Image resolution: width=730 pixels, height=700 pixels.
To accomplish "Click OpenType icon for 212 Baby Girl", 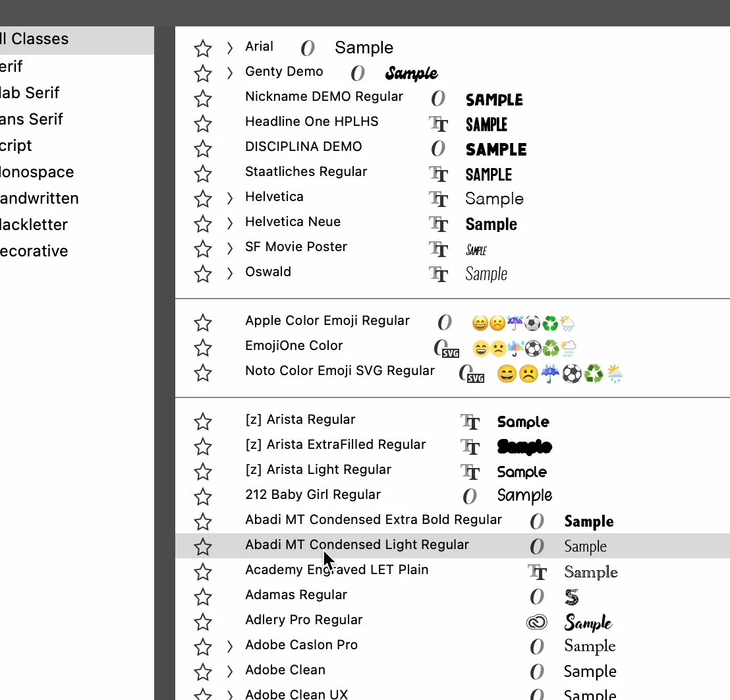I will [470, 496].
